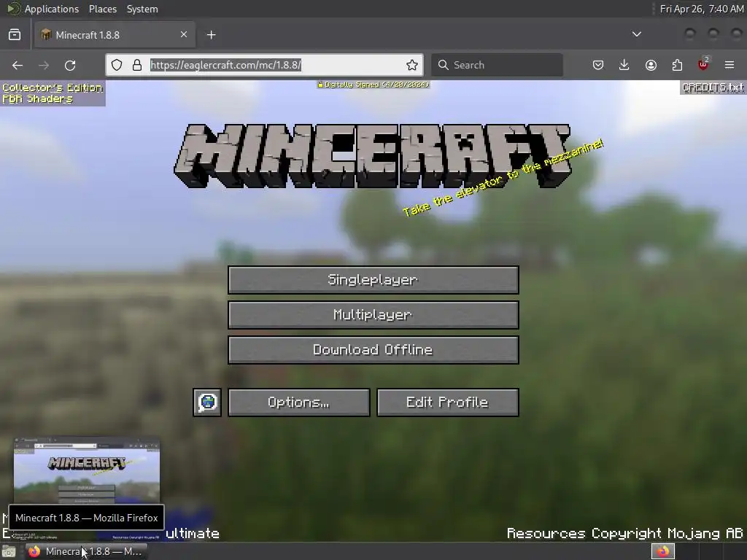Select the eaglercraft URL address field
Screen dimensions: 747x560
click(x=265, y=65)
